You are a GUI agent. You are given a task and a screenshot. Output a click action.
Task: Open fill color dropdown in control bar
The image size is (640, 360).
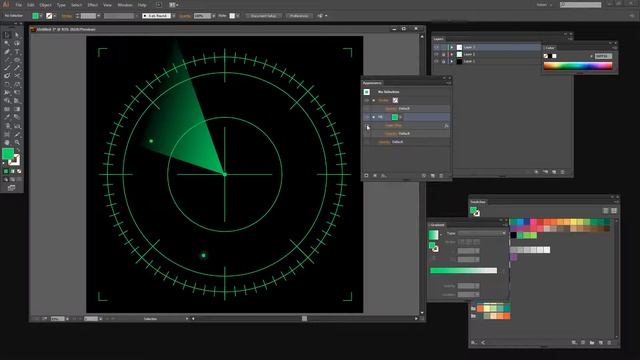point(41,16)
